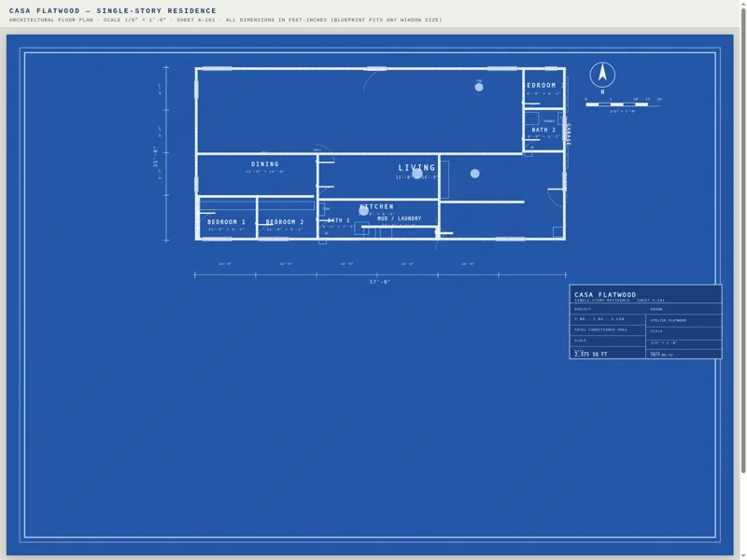Click the round marker in the room east of Living

pyautogui.click(x=474, y=174)
